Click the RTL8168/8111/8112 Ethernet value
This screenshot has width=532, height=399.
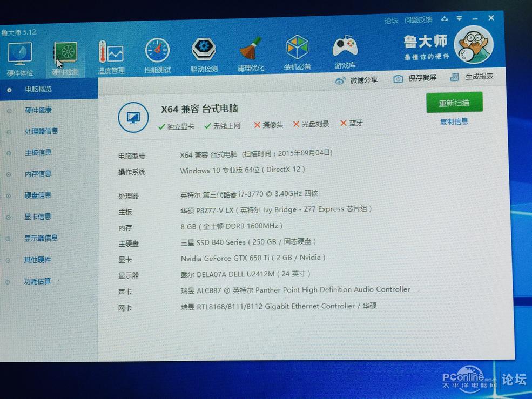[x=279, y=306]
